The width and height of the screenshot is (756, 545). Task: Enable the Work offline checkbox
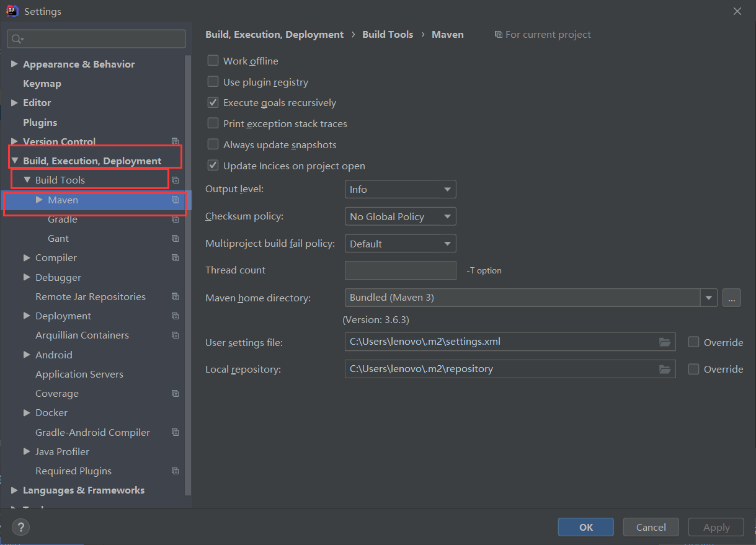pyautogui.click(x=213, y=61)
